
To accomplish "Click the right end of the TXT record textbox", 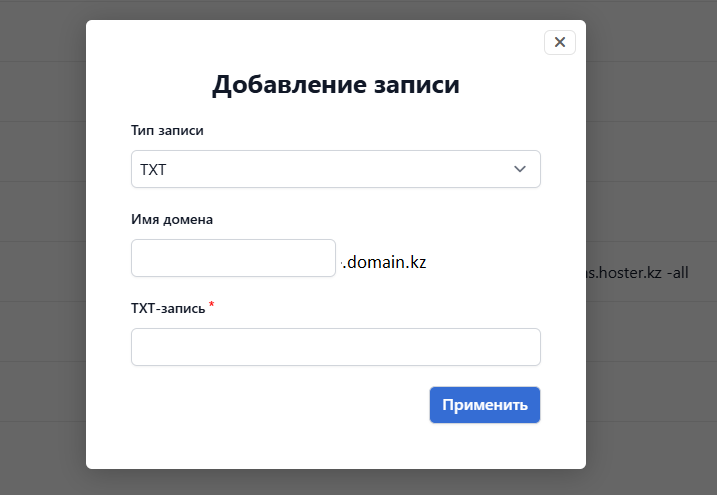I will pyautogui.click(x=530, y=347).
